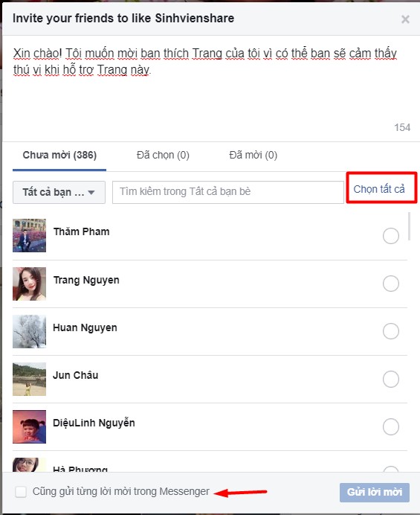Click DiệuLinh Nguyễn's avatar image
Viewport: 420px width, 515px height.
coord(29,426)
